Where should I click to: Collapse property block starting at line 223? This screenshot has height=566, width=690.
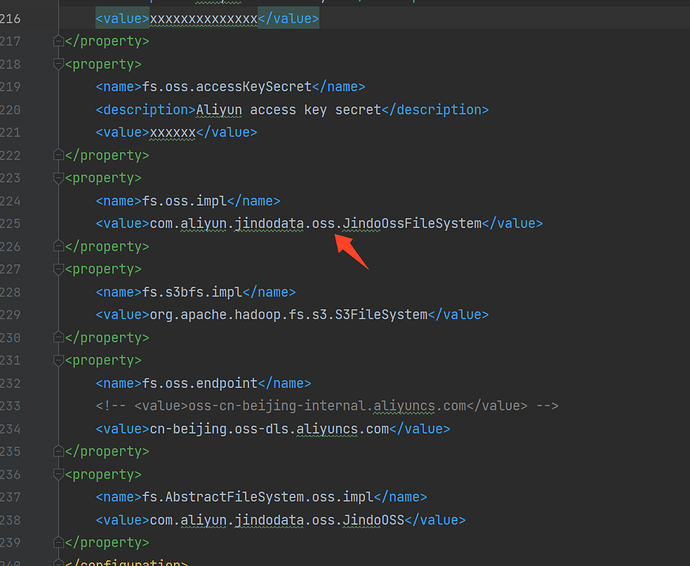point(58,178)
